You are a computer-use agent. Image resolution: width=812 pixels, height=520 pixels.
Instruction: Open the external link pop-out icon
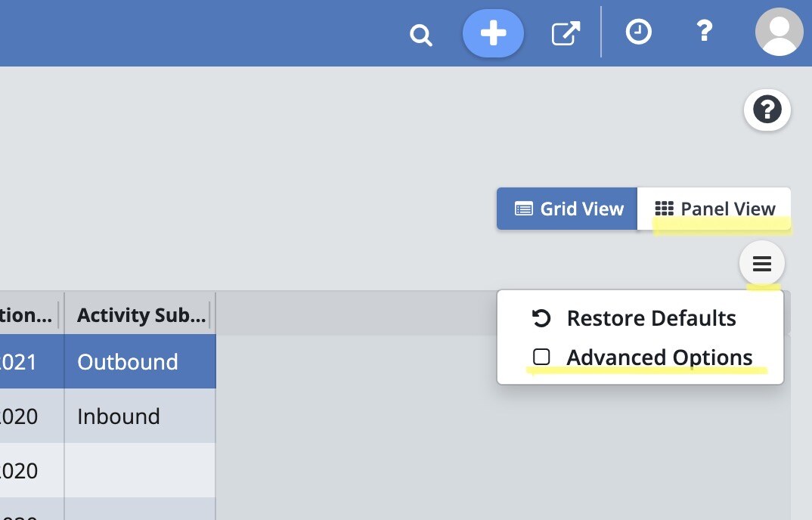click(x=565, y=33)
